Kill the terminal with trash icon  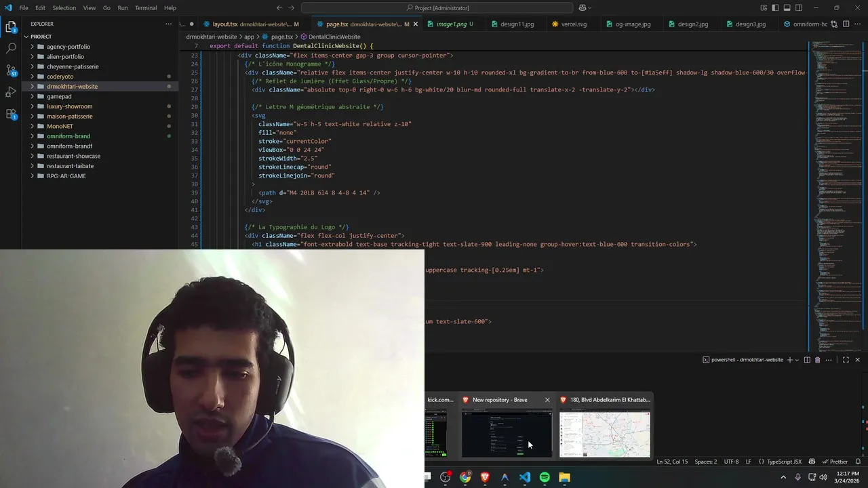tap(817, 360)
